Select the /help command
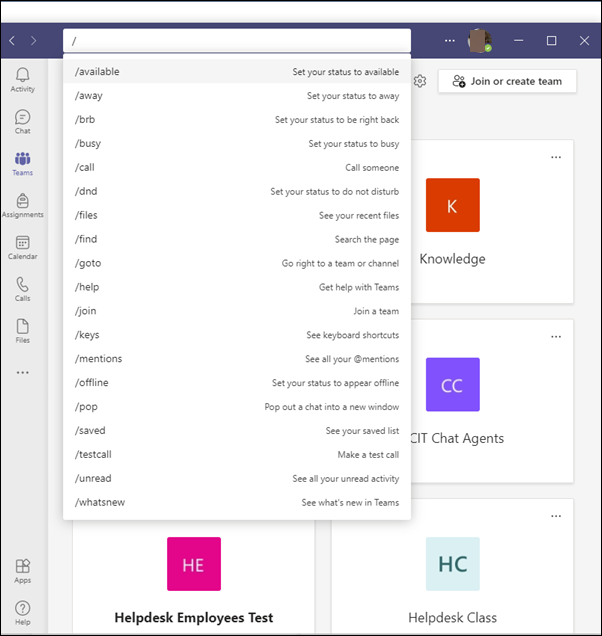The image size is (602, 636). [237, 287]
